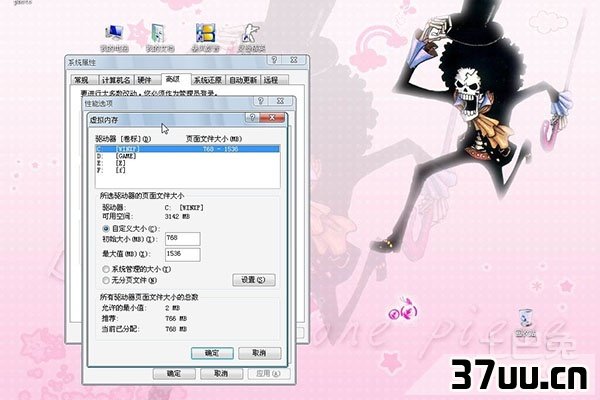Click 确定 in the 虚拟内存 dialog
Screen dimensions: 600x400
point(212,353)
